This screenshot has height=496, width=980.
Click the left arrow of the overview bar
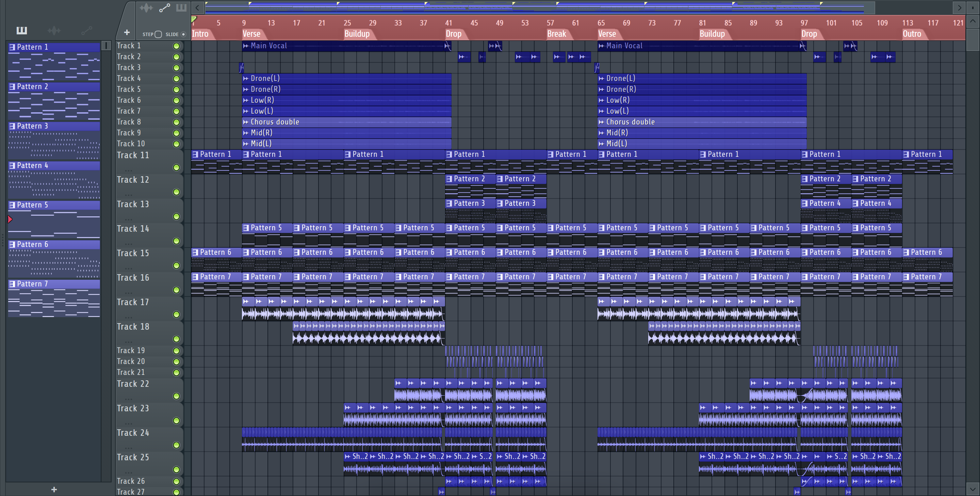[x=197, y=7]
